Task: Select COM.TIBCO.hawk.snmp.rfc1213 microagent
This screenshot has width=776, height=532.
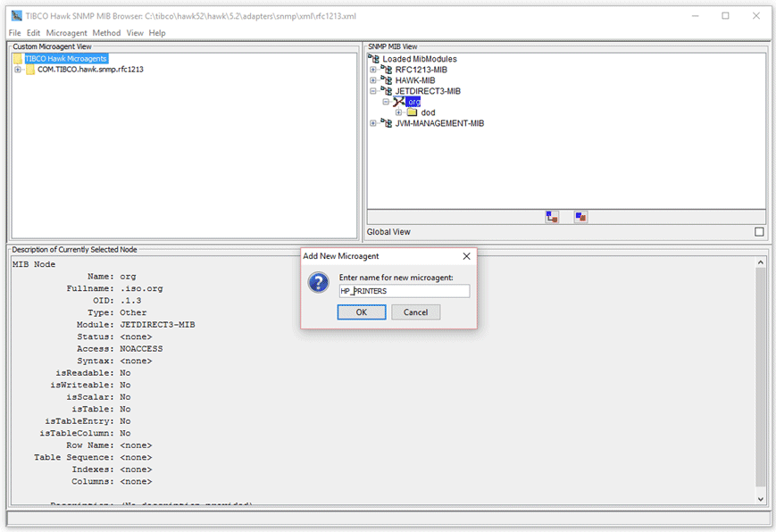Action: pyautogui.click(x=90, y=70)
